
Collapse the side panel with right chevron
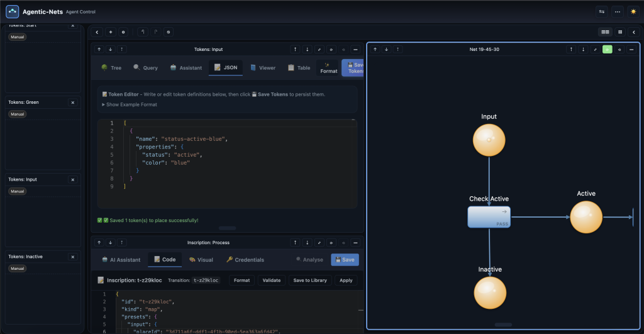(x=633, y=31)
